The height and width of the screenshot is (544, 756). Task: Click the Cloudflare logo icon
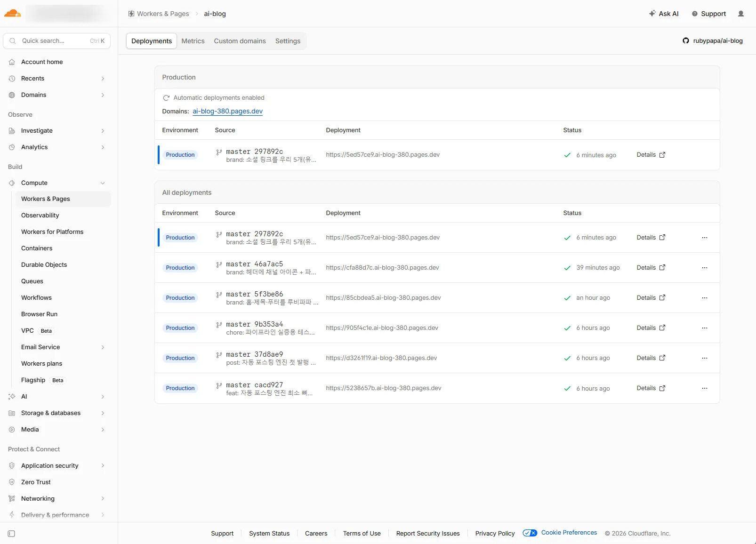[x=12, y=13]
